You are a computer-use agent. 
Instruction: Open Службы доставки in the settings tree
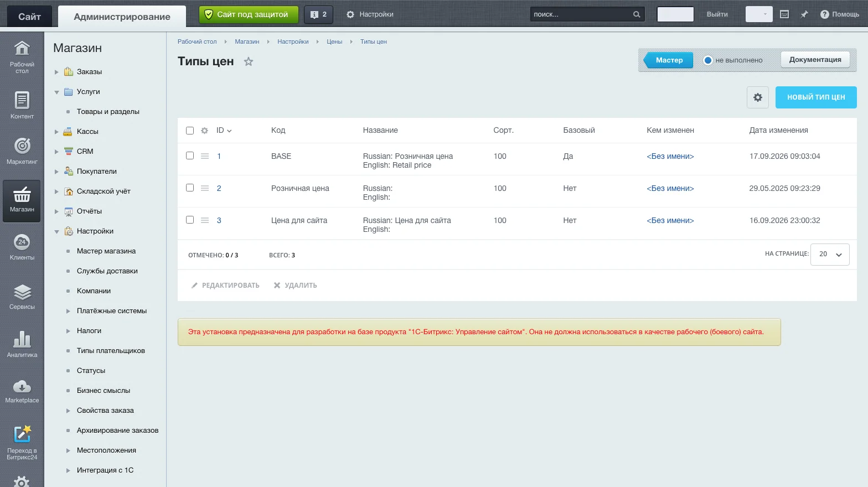point(107,271)
